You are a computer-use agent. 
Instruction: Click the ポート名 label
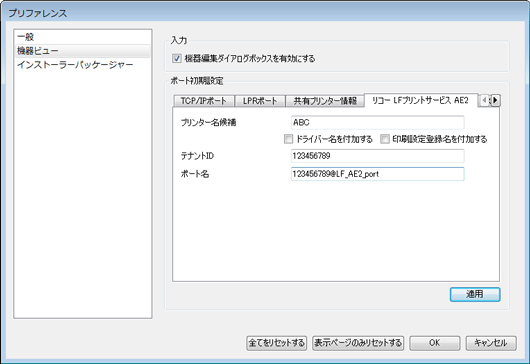pyautogui.click(x=195, y=174)
